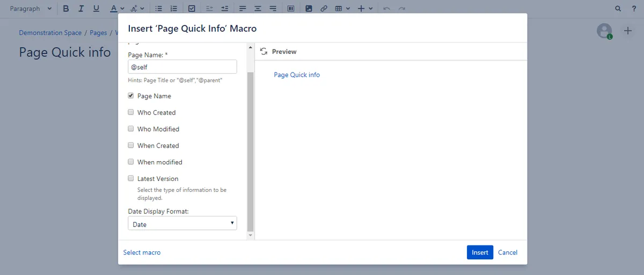The width and height of the screenshot is (644, 275).
Task: Apply bold formatting from toolbar
Action: pos(66,9)
